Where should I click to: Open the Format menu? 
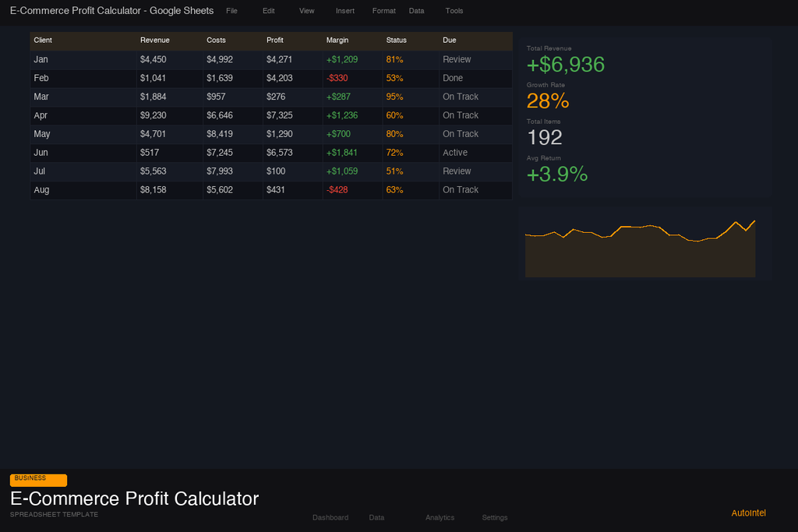tap(383, 11)
